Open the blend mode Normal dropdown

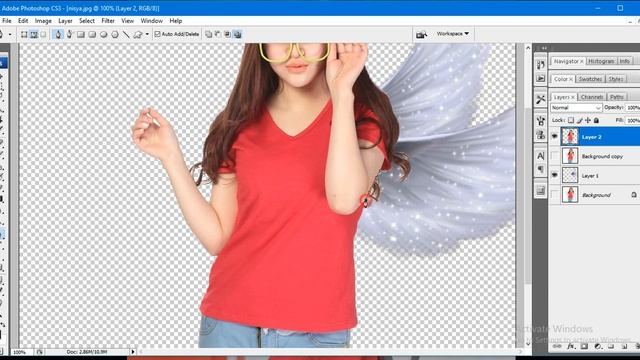576,108
